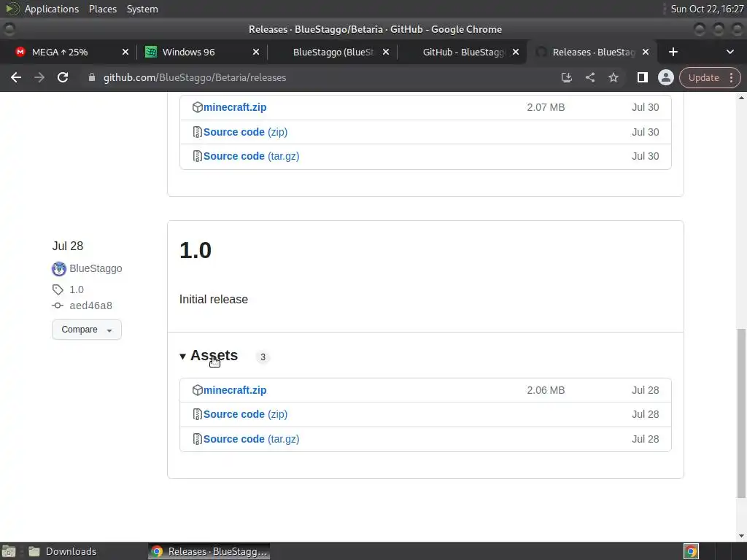Viewport: 747px width, 560px height.
Task: Bookmark this page with the star
Action: pyautogui.click(x=613, y=77)
